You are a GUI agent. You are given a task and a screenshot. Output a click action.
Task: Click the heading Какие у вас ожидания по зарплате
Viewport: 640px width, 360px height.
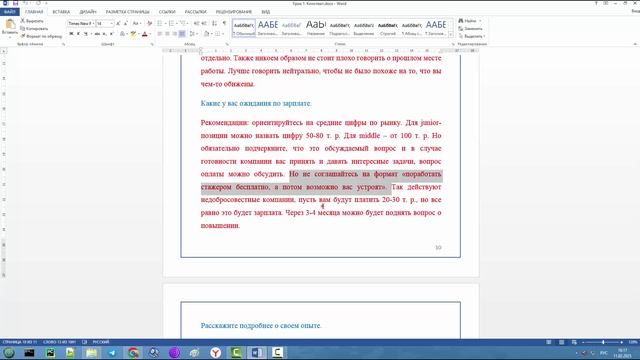tap(256, 103)
